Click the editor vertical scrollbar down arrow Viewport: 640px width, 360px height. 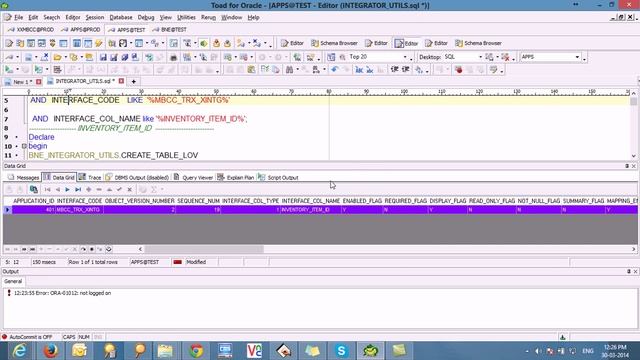(x=633, y=156)
